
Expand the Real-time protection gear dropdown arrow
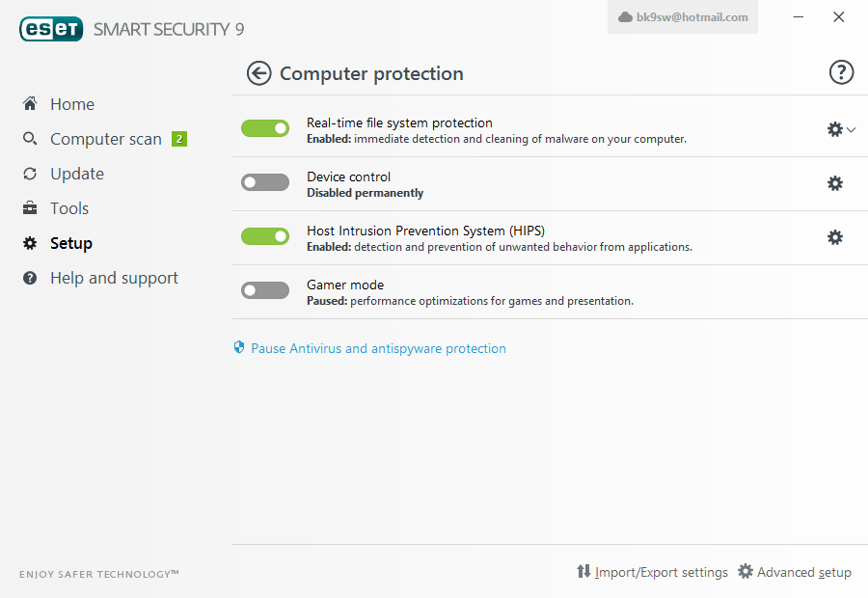pos(852,129)
